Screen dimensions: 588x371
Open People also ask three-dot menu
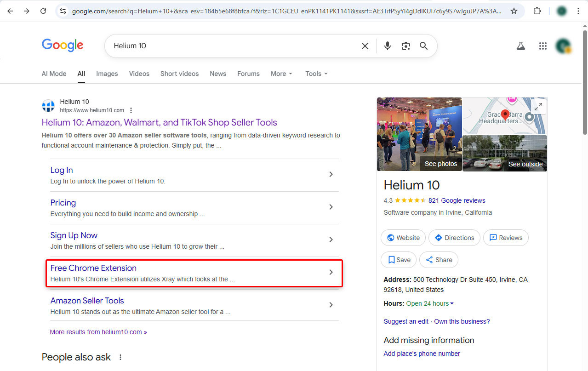coord(120,357)
